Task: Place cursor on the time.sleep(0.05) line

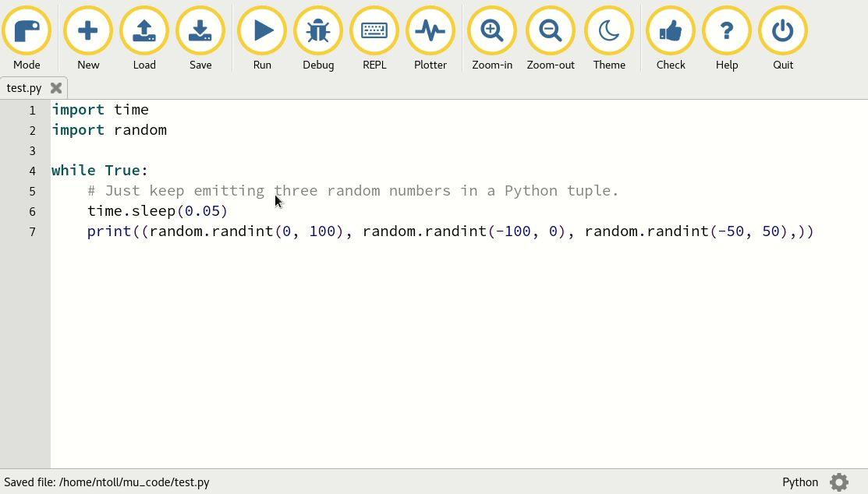Action: pos(158,211)
